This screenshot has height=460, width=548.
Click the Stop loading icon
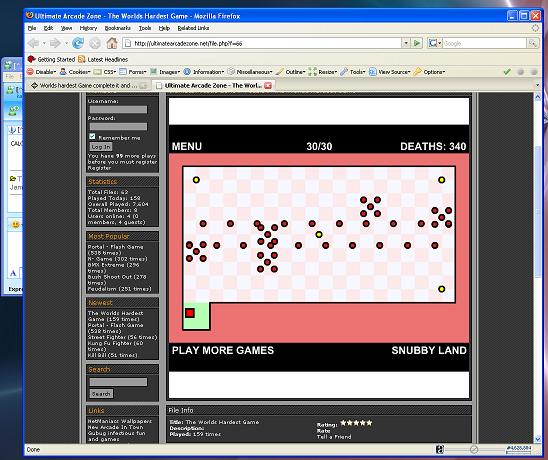[x=95, y=43]
